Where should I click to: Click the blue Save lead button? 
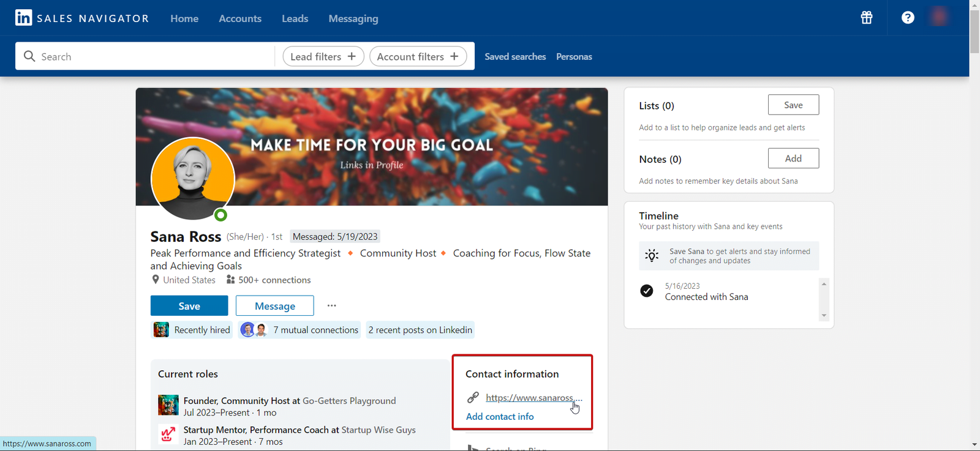coord(189,306)
